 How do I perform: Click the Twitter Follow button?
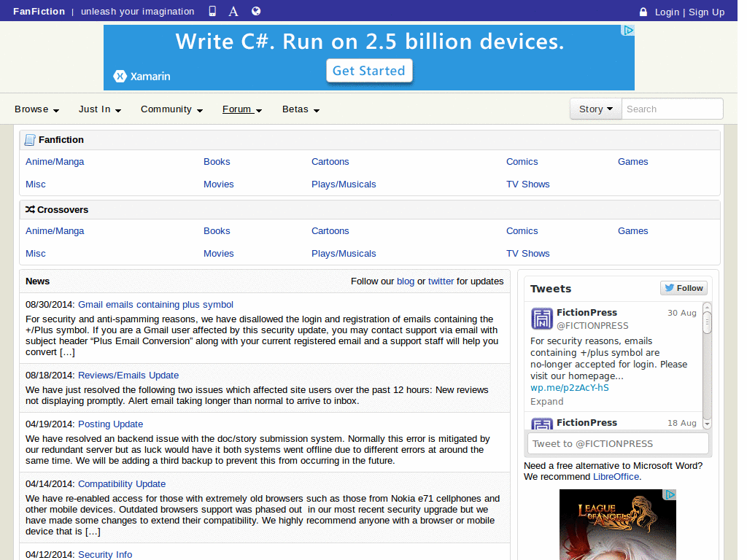click(684, 288)
